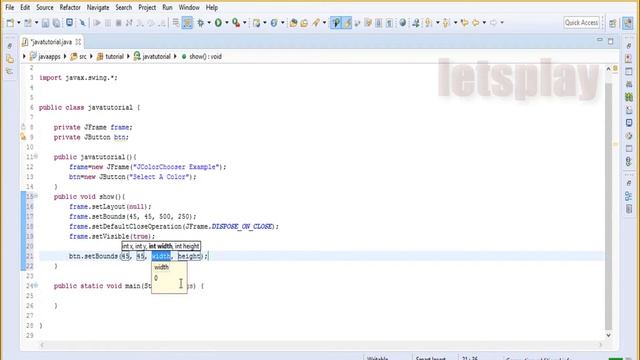Click the Save toolbar icon
The image size is (640, 360).
[45, 23]
